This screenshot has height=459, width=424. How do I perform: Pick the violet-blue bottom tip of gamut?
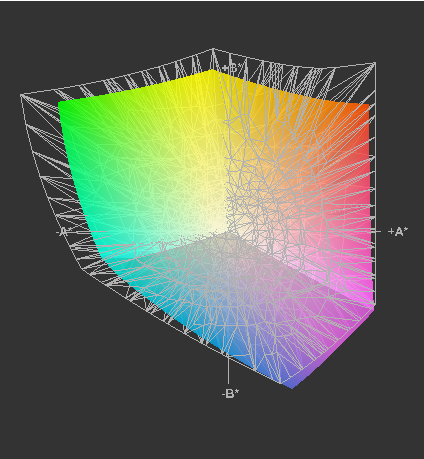(x=291, y=386)
